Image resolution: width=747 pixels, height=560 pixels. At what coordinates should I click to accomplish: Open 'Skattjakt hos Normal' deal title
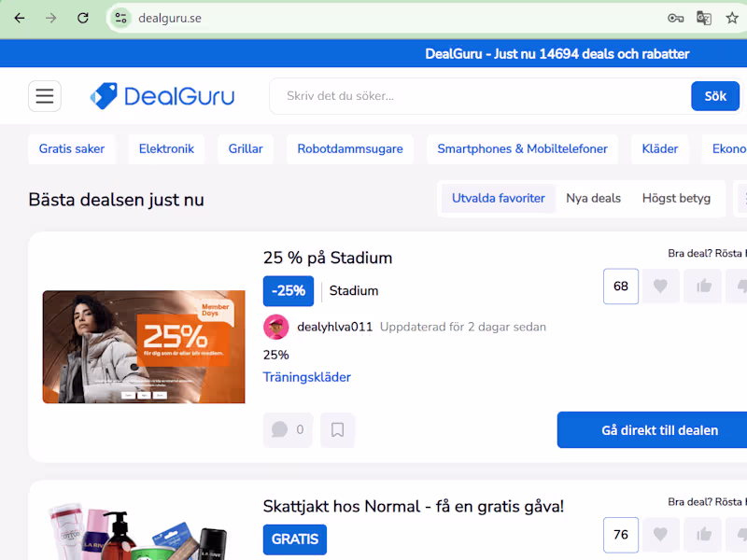414,506
